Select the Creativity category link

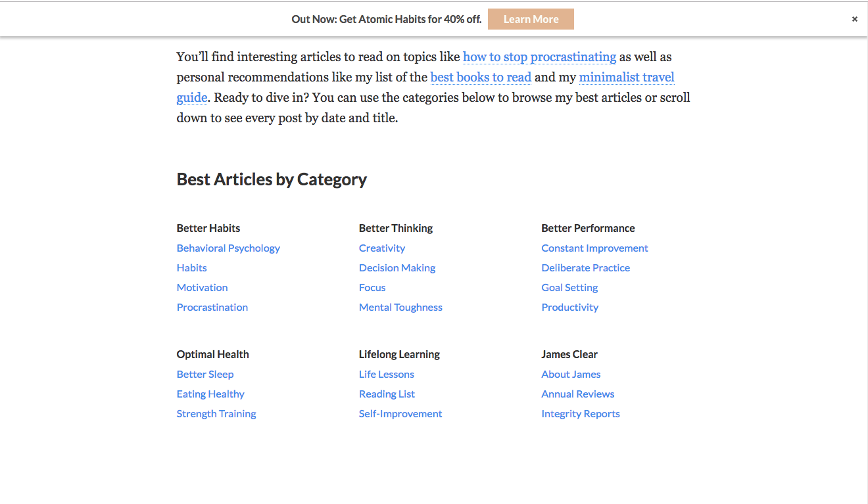(x=381, y=248)
